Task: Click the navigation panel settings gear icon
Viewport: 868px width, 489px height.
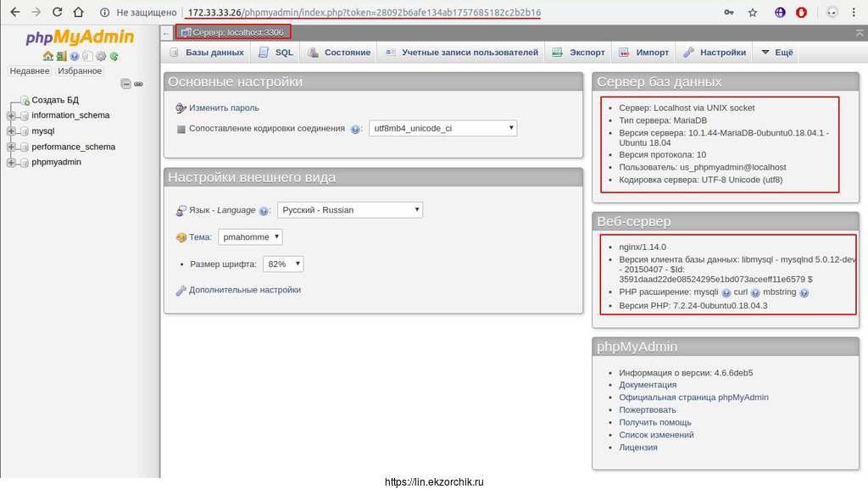Action: tap(100, 56)
